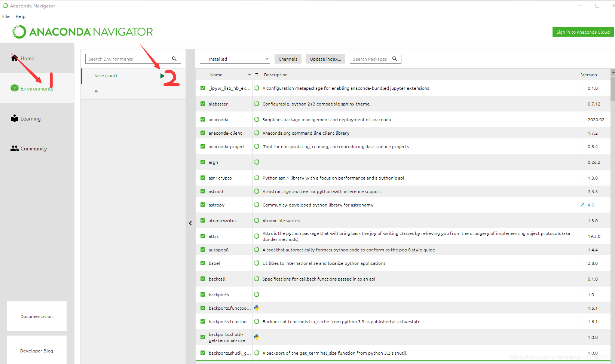Switch to the Home tab

click(x=37, y=58)
